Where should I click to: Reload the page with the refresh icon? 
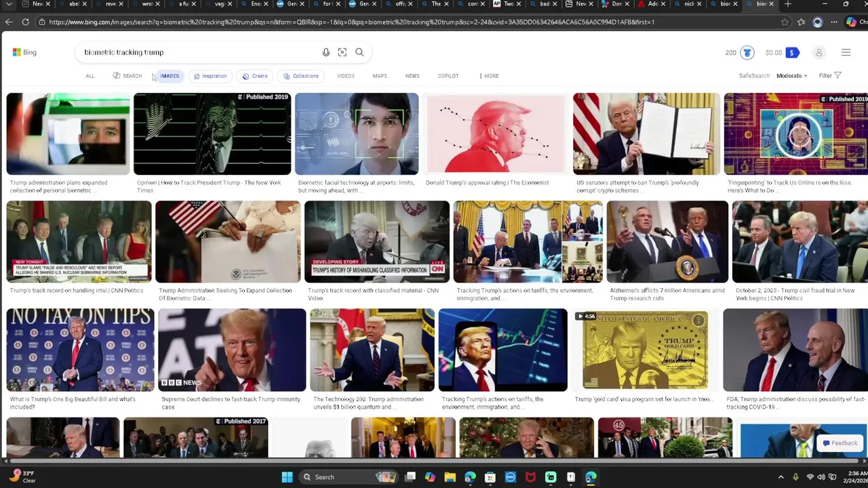pos(25,22)
